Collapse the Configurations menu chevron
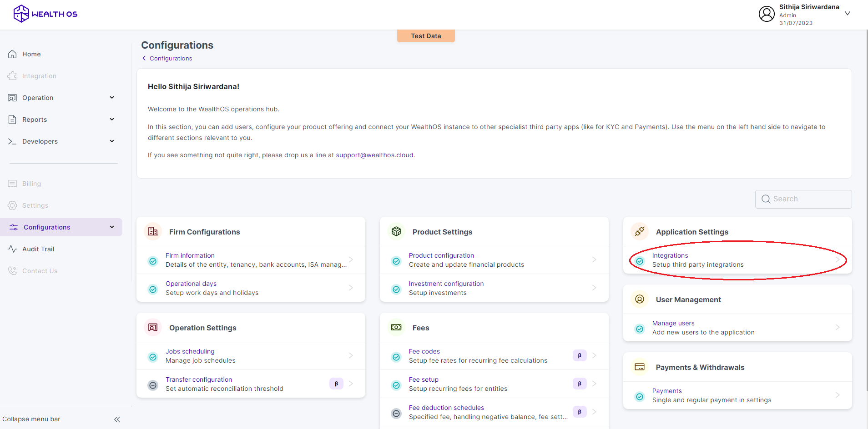The height and width of the screenshot is (429, 868). point(112,227)
